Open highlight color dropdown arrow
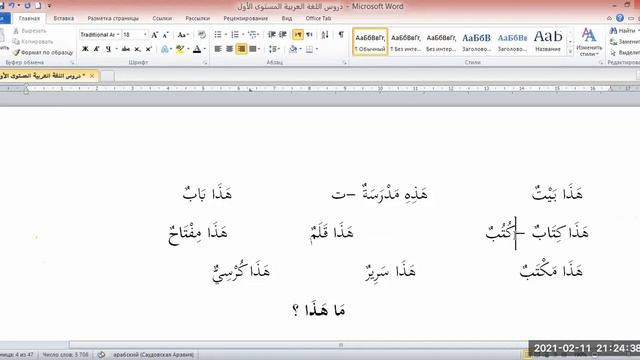This screenshot has width=640, height=360. coord(188,49)
